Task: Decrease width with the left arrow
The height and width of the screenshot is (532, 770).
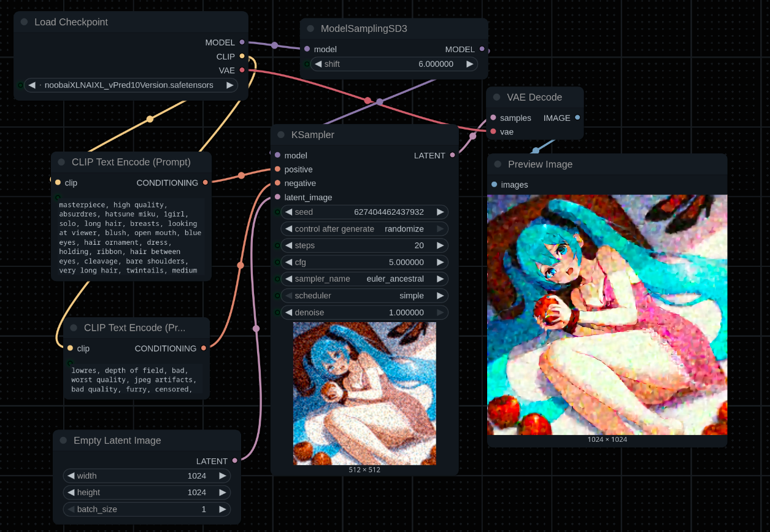Action: (71, 476)
